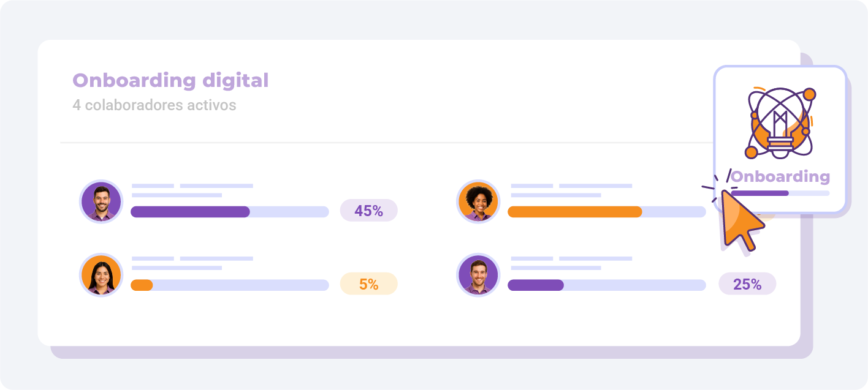Select the long-haired woman avatar at 5%

pos(101,275)
